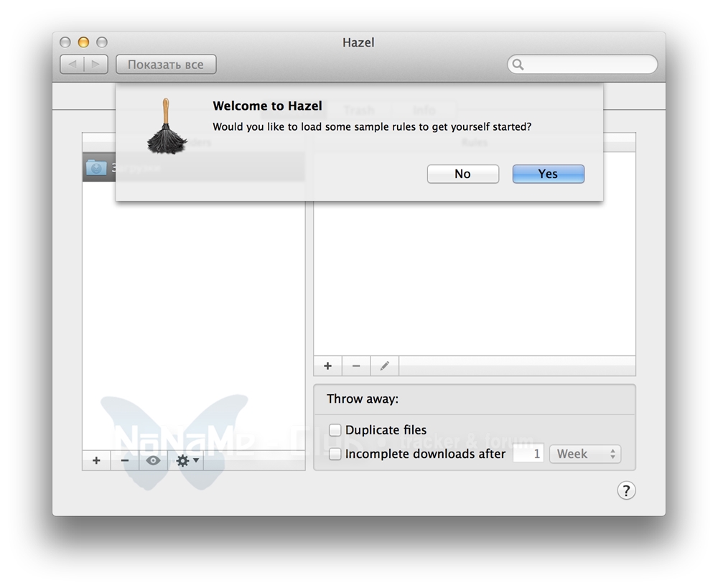Click No to skip sample rules
Screen dimensions: 718x588
click(x=463, y=174)
